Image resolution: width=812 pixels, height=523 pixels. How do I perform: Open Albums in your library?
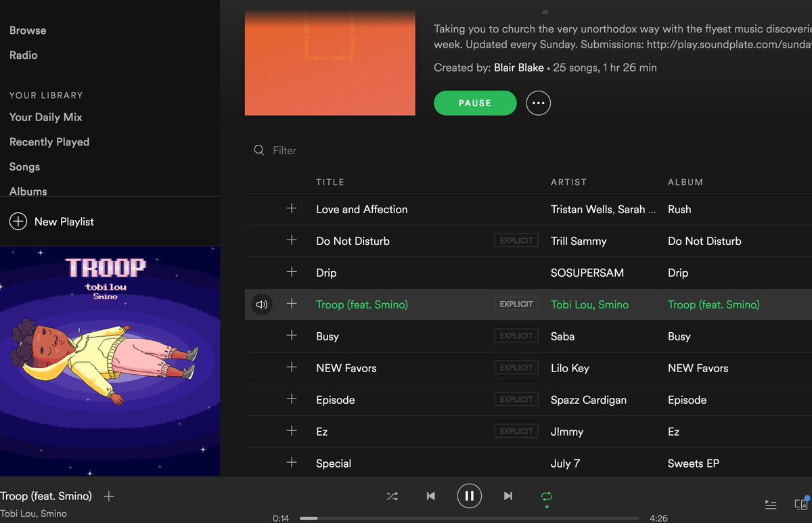tap(28, 191)
